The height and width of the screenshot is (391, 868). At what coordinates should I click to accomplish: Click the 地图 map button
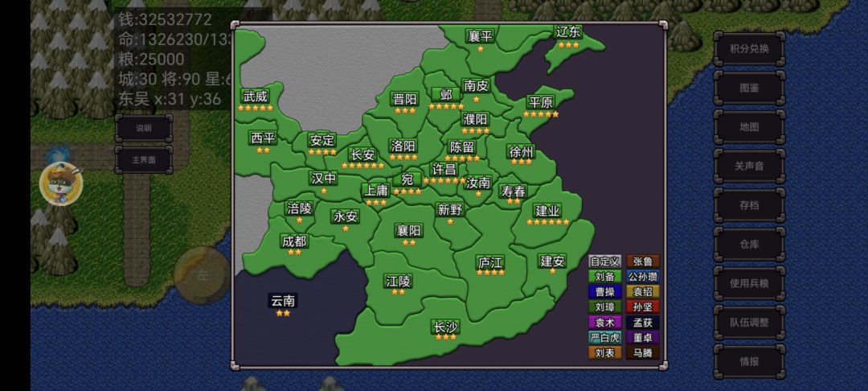point(749,127)
